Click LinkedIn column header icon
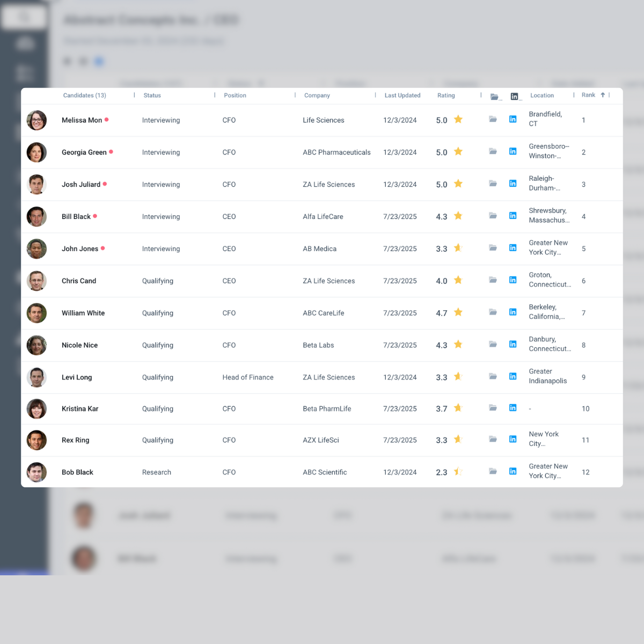This screenshot has width=644, height=644. (x=514, y=97)
